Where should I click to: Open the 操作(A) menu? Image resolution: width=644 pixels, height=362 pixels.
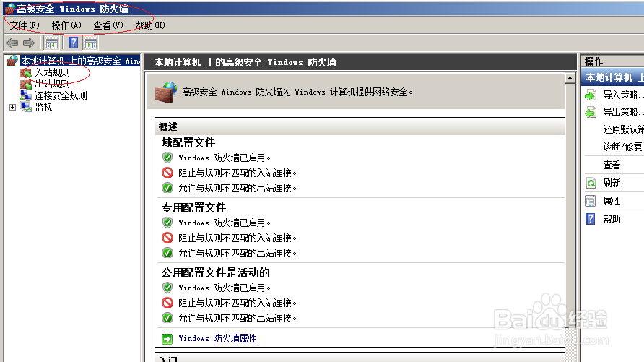point(66,25)
